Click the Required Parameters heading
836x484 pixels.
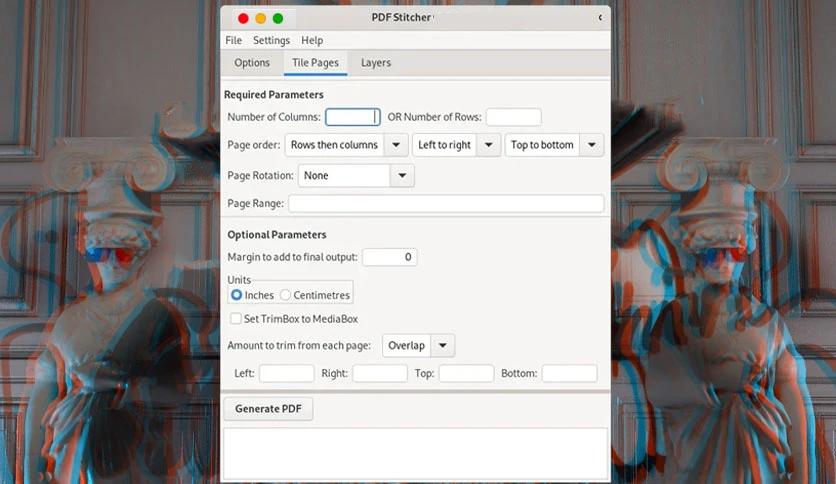(x=274, y=94)
